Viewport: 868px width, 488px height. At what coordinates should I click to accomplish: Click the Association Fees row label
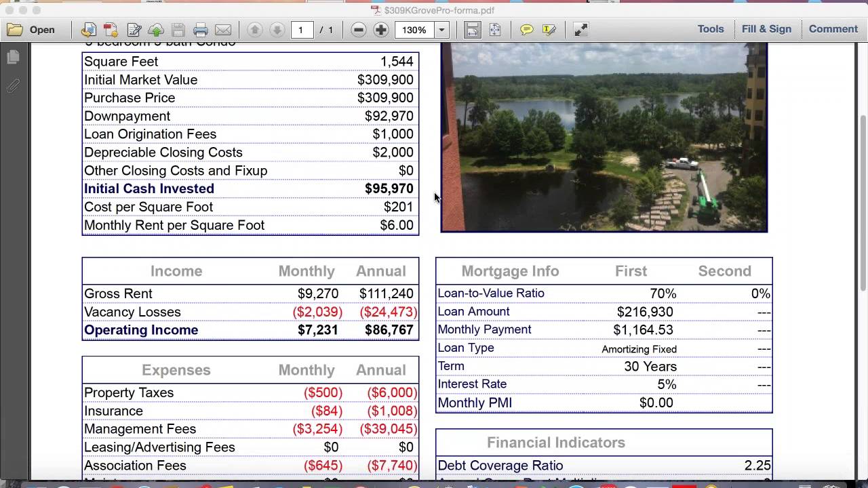point(135,466)
